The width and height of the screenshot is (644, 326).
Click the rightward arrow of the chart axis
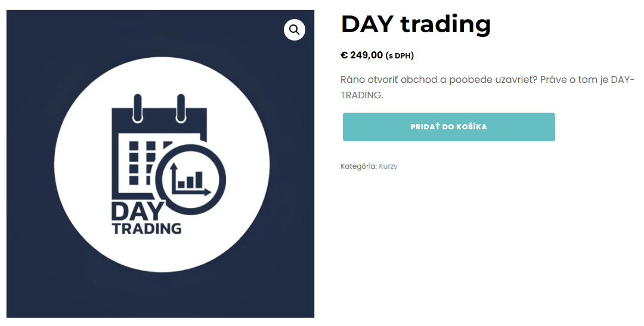pos(208,192)
